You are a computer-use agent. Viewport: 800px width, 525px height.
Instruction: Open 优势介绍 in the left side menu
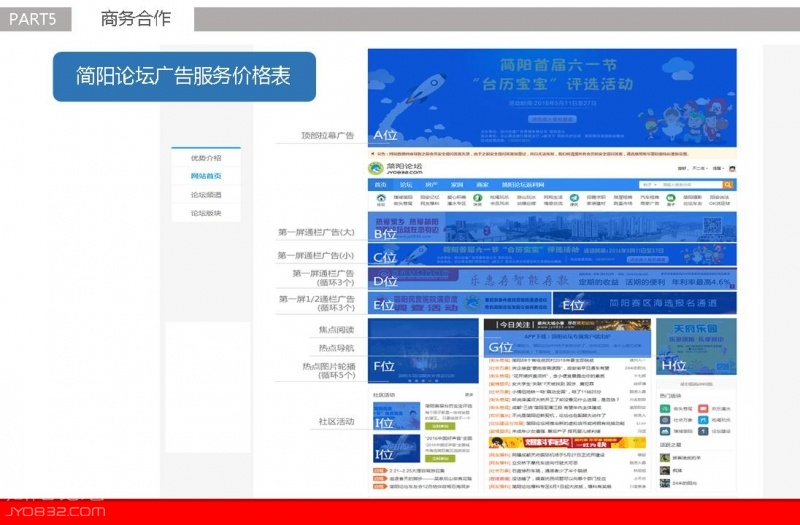206,158
